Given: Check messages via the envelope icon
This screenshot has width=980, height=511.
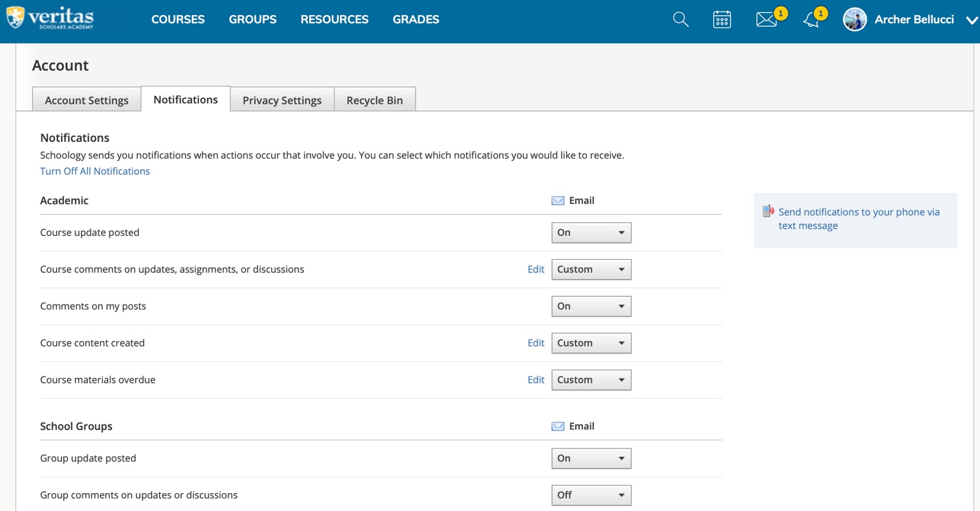Looking at the screenshot, I should click(766, 19).
